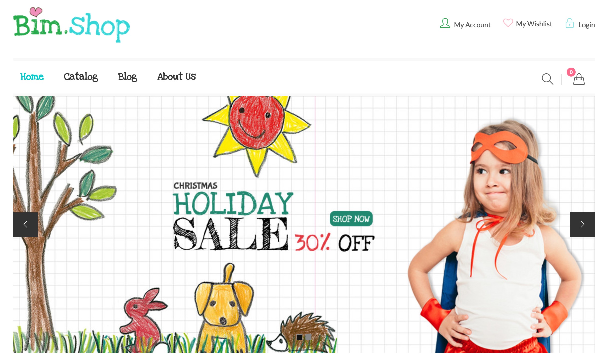Go to the Blog page
Screen dimensions: 605x364
point(128,77)
